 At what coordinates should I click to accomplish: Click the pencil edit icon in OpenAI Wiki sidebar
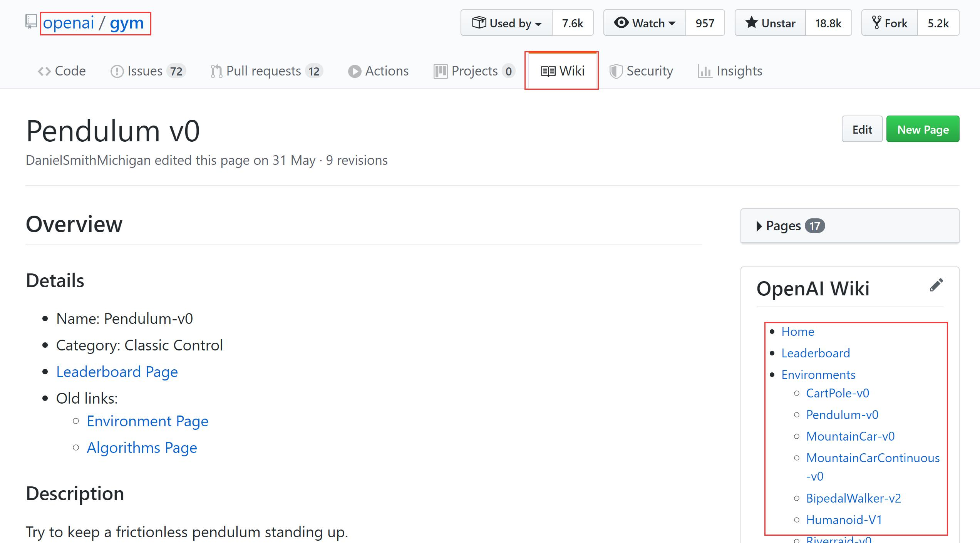pyautogui.click(x=936, y=285)
